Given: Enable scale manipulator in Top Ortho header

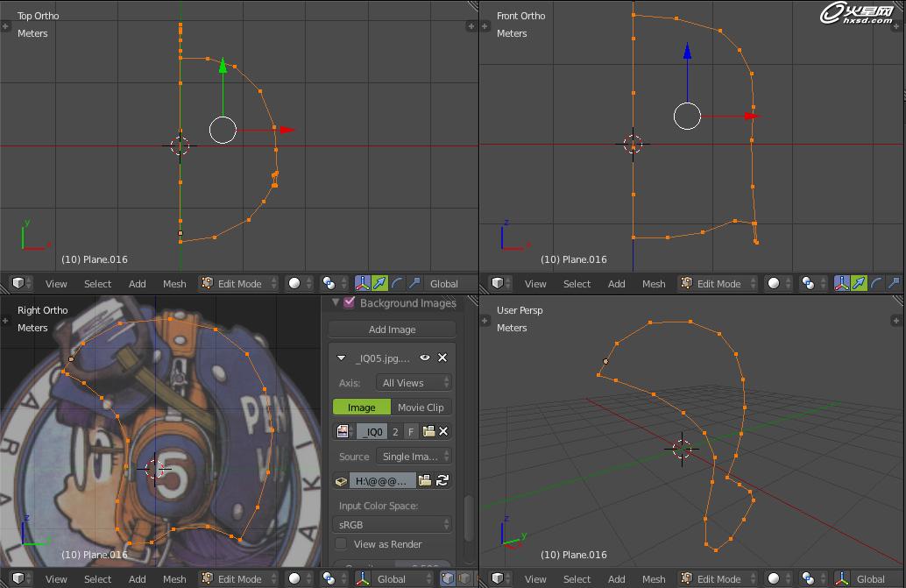Looking at the screenshot, I should coord(414,283).
